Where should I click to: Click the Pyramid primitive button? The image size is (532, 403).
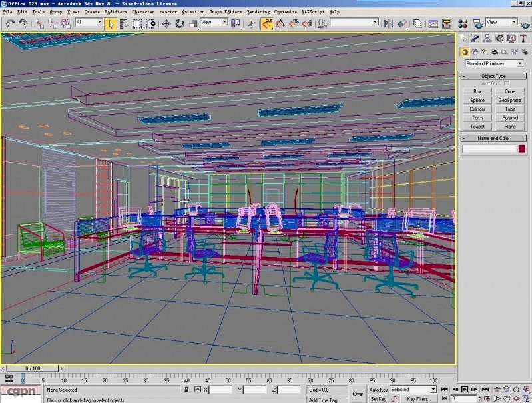pos(509,117)
